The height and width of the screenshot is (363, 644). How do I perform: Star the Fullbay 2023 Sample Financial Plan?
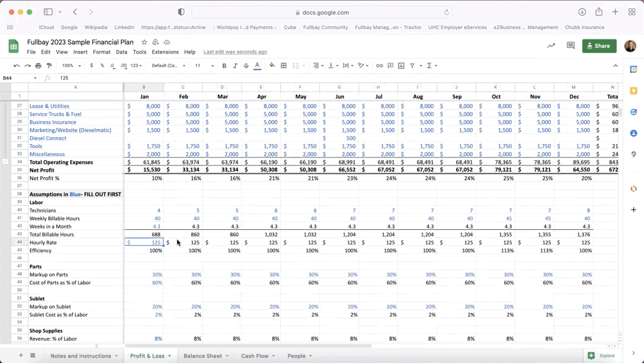tap(144, 42)
